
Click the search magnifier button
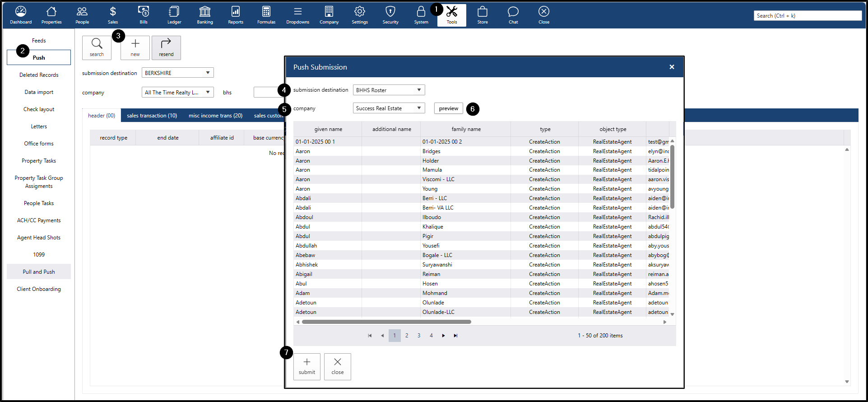click(x=97, y=47)
